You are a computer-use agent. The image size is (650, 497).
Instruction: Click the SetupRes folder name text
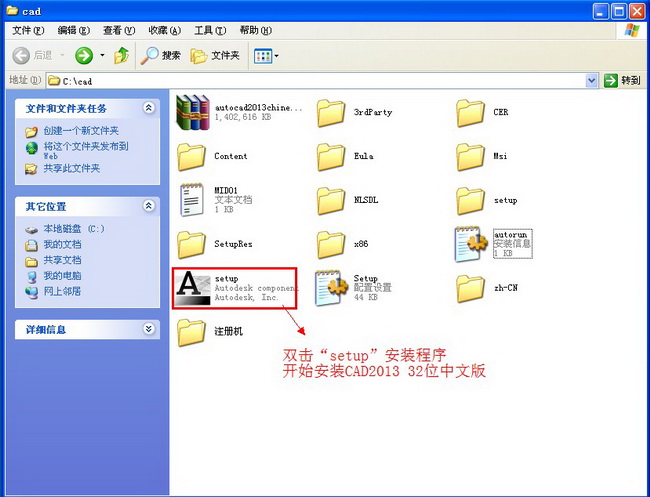tap(233, 244)
